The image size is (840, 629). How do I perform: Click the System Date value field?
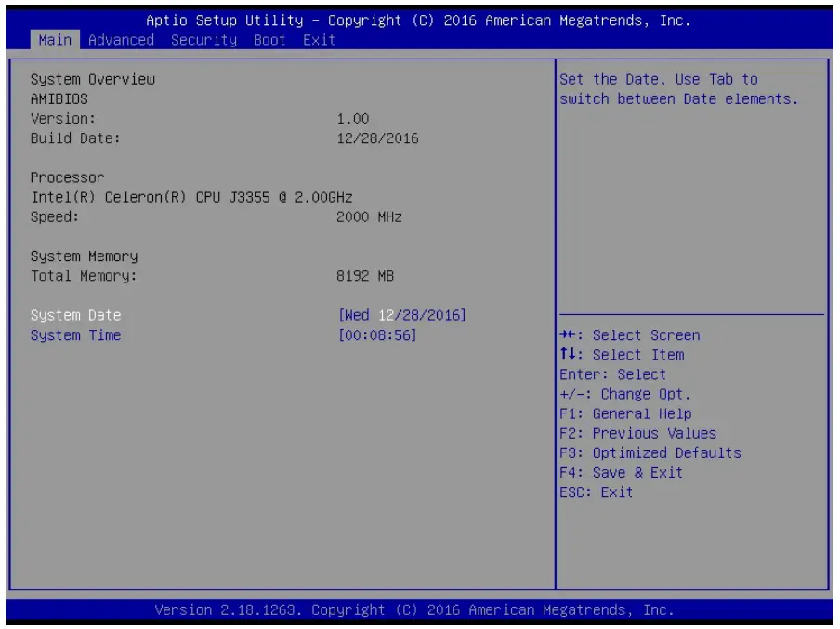[401, 315]
